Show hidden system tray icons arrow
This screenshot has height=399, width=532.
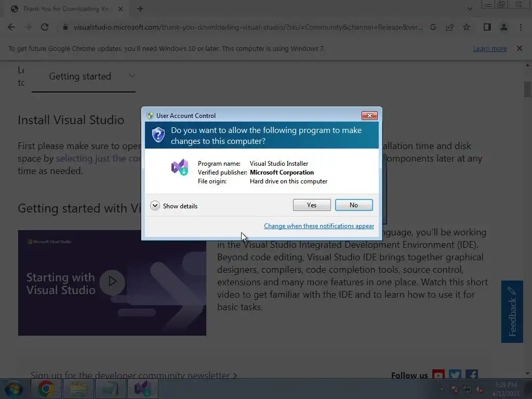tap(442, 390)
